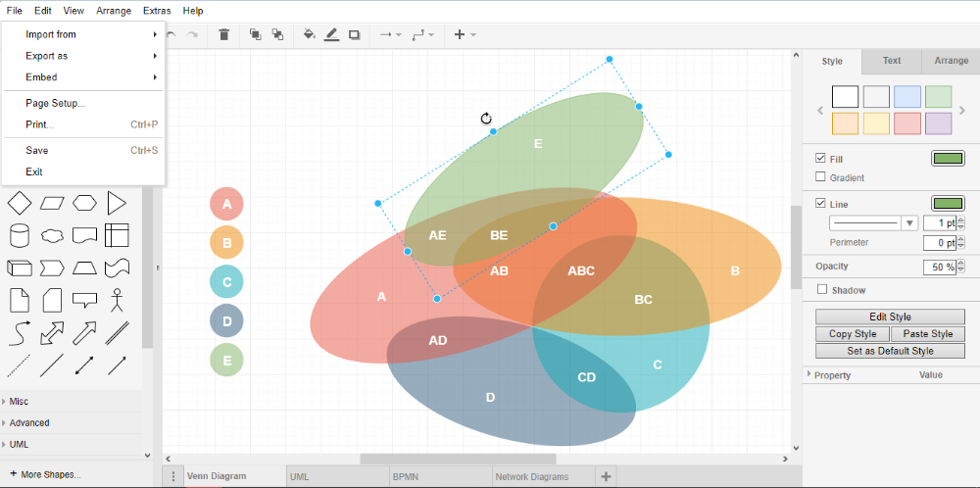Viewport: 980px width, 488px height.
Task: Show next style swatches with right chevron
Action: [x=962, y=110]
